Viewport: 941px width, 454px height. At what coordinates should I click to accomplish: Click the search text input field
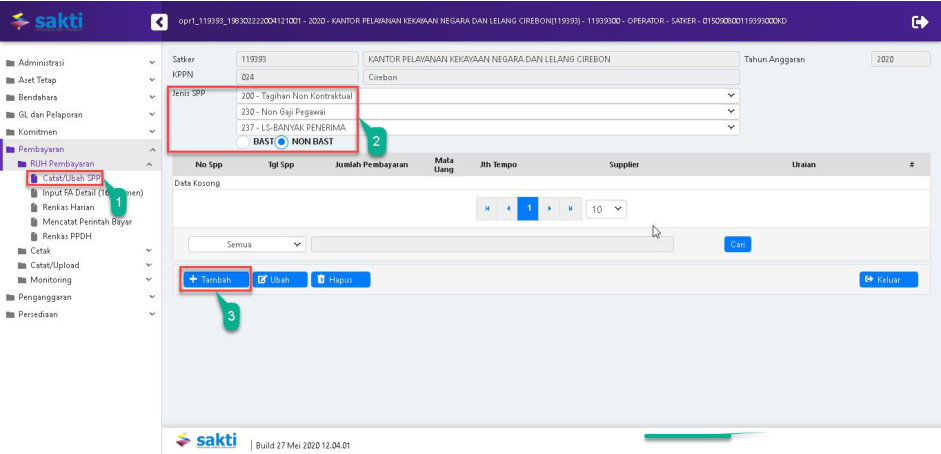click(x=492, y=244)
